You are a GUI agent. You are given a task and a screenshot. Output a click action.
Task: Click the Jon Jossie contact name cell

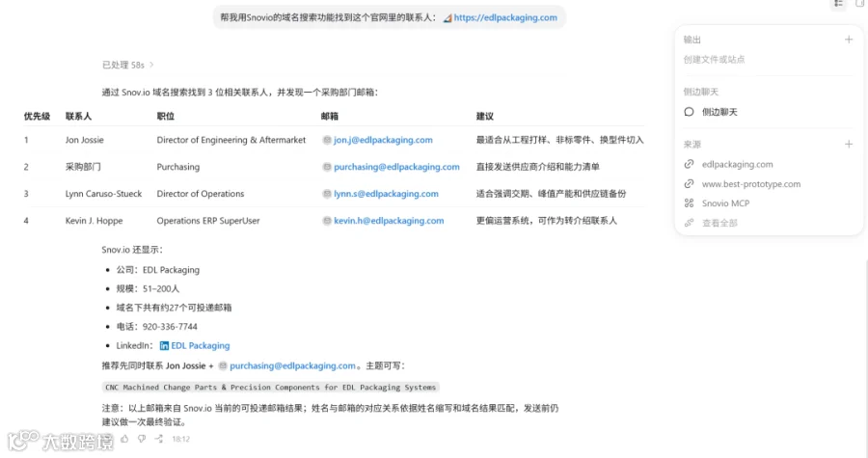(84, 140)
